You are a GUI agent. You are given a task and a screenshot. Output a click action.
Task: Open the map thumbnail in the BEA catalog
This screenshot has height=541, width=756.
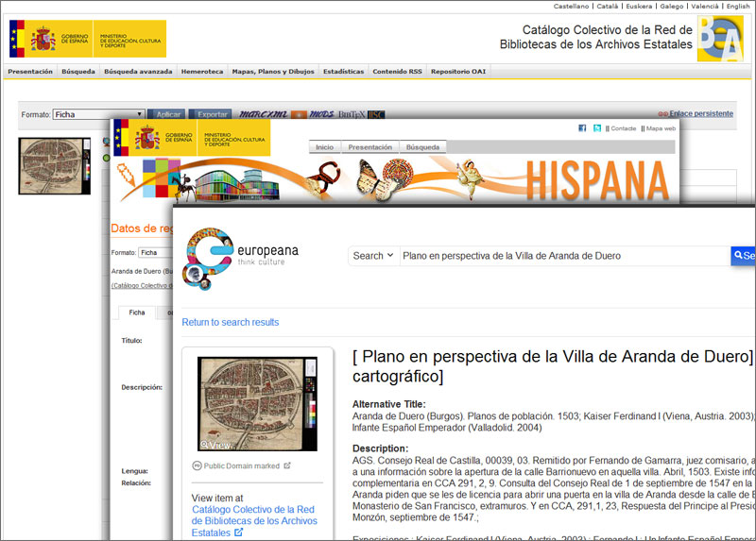coord(55,166)
